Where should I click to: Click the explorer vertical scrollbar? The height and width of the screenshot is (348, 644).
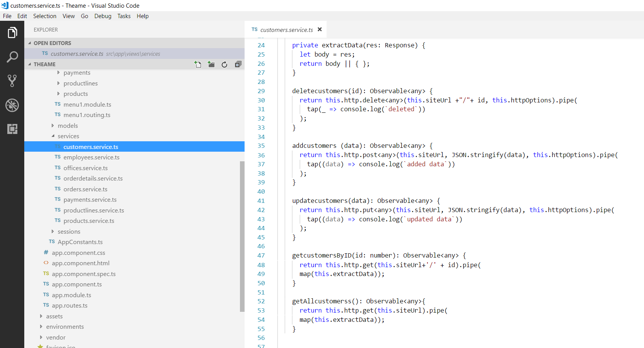click(242, 236)
